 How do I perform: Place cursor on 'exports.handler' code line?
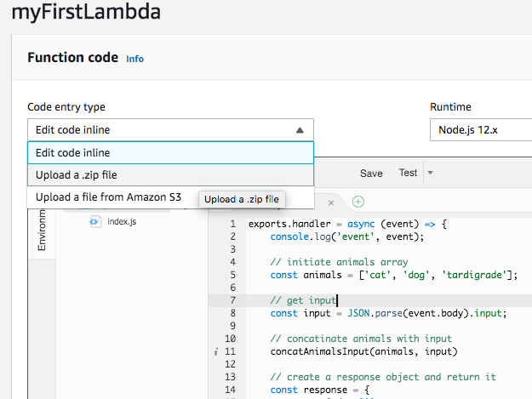[x=347, y=224]
